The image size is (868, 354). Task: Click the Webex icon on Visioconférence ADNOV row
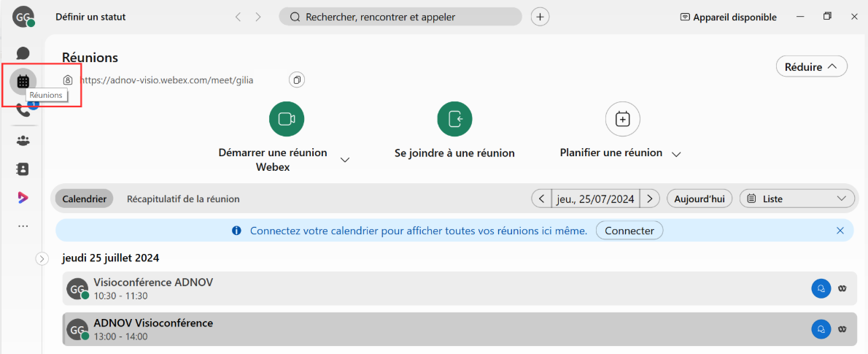tap(842, 288)
